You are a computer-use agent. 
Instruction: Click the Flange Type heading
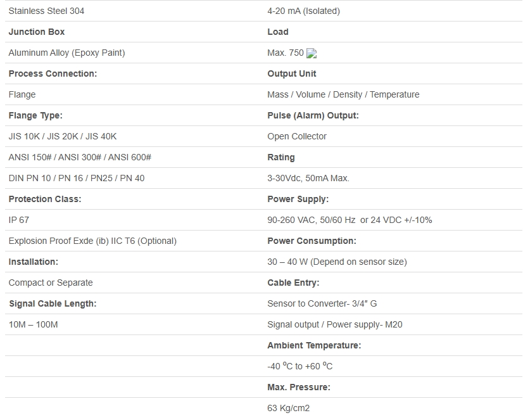35,115
